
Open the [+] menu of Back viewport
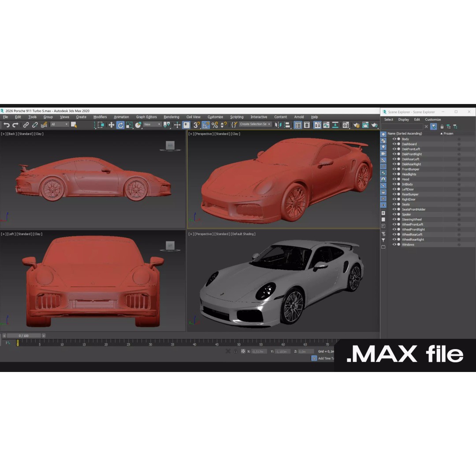coord(4,134)
